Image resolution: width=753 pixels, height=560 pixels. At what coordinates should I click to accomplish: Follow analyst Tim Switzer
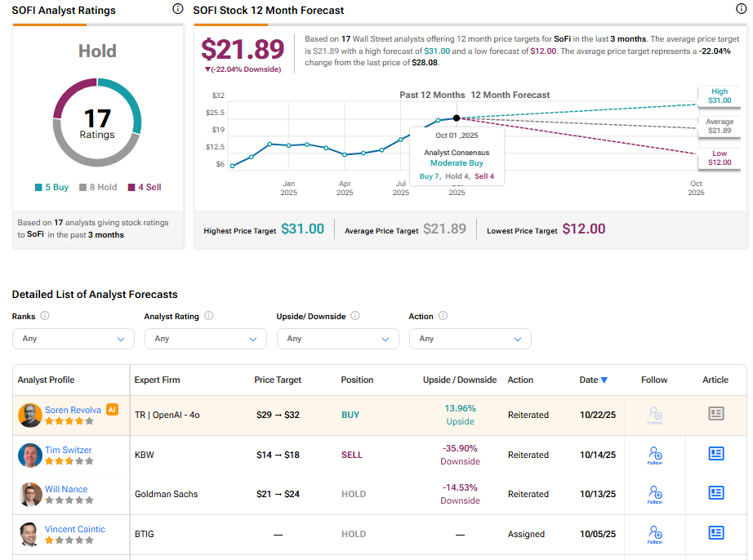(x=653, y=455)
